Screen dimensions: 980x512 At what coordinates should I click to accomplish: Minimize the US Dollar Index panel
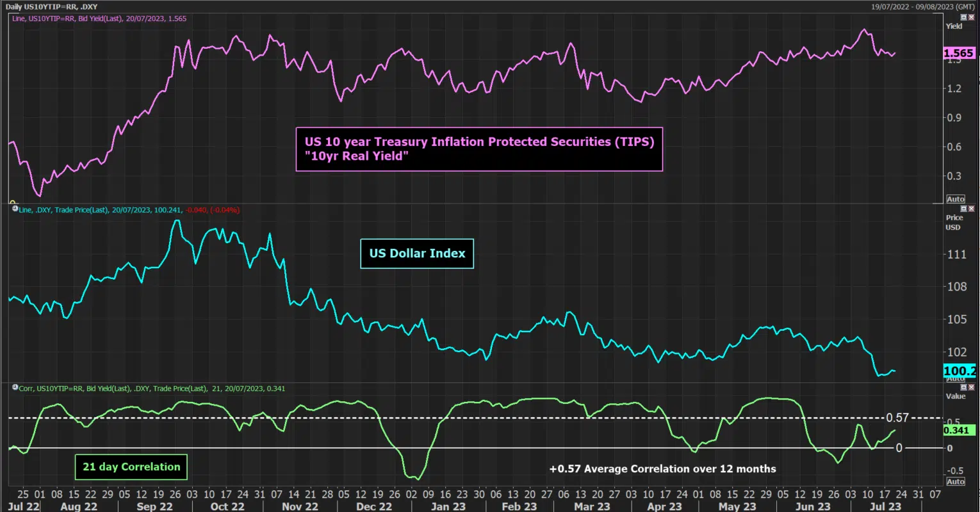[x=963, y=209]
